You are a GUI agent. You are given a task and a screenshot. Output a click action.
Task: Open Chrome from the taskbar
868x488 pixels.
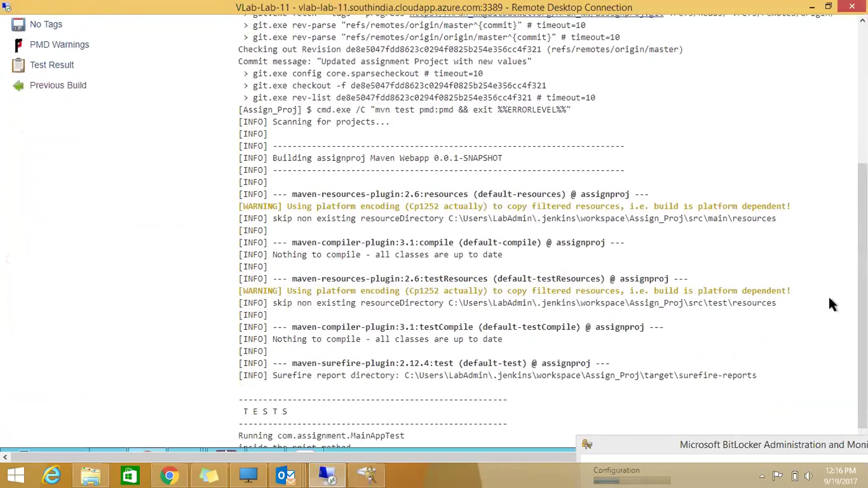pyautogui.click(x=169, y=475)
